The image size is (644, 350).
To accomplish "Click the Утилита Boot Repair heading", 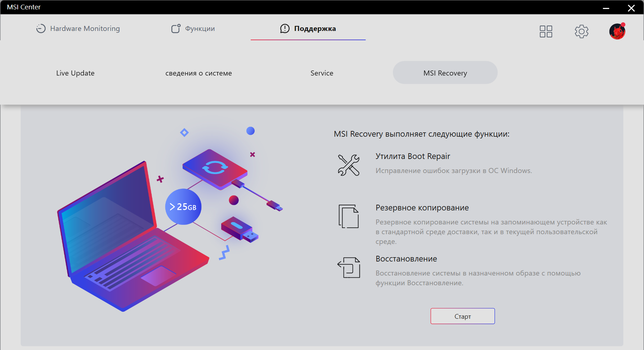I will [413, 156].
